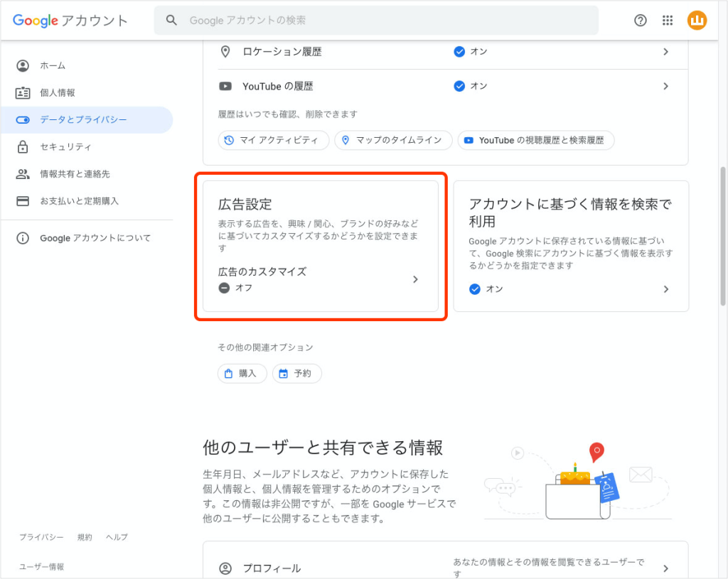Turn off YouTube の履歴
This screenshot has width=728, height=579.
tap(458, 86)
